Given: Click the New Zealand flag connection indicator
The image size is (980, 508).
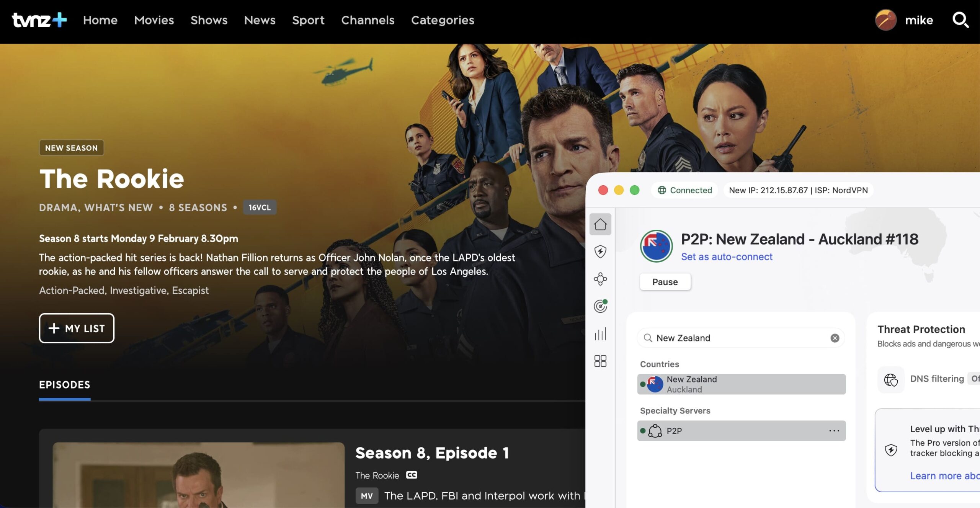Looking at the screenshot, I should pyautogui.click(x=656, y=246).
